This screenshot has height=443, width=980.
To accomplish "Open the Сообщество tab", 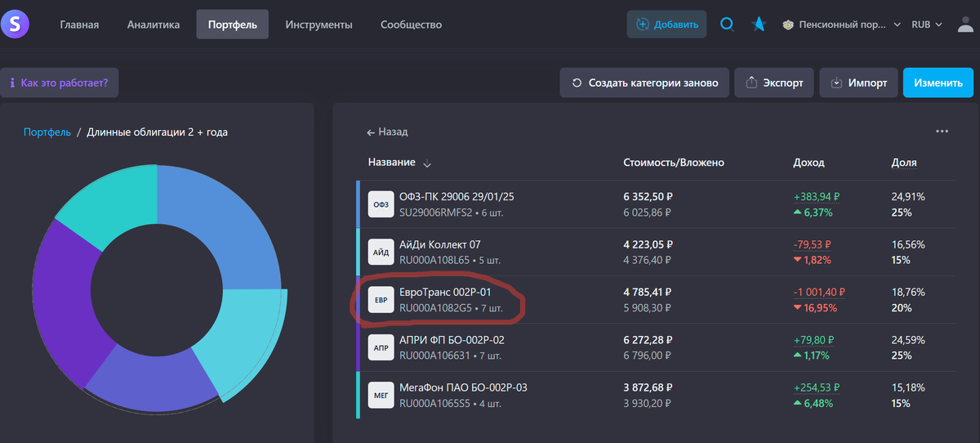I will [x=411, y=25].
